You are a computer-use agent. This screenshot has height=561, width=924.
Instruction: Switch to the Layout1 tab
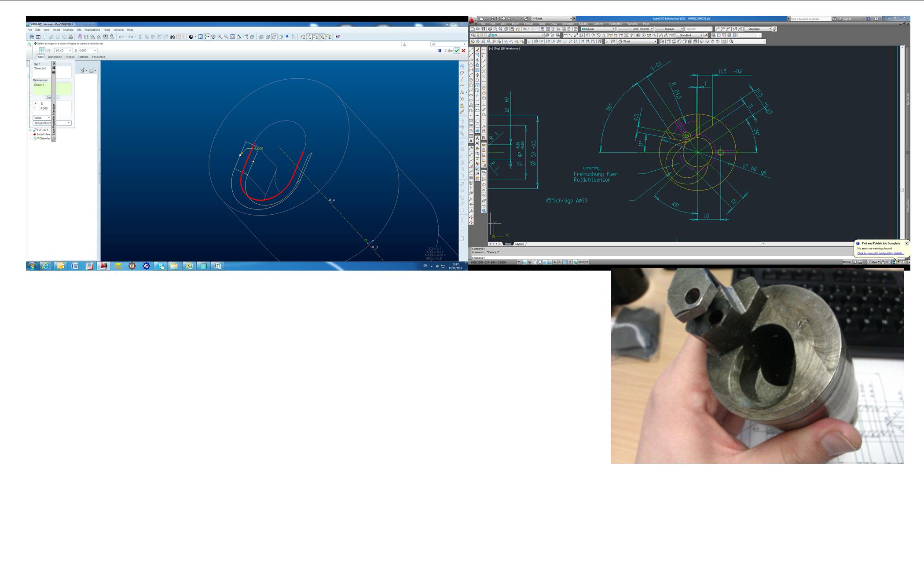[x=520, y=244]
